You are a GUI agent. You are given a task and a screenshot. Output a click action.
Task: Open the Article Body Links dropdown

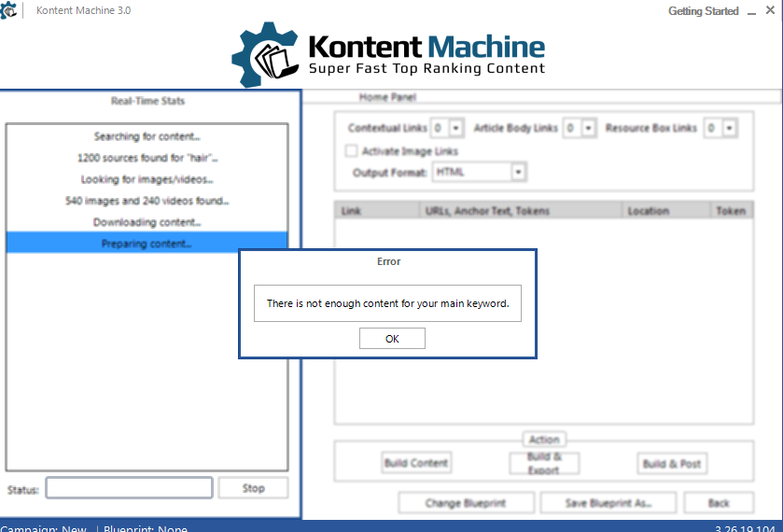pyautogui.click(x=588, y=128)
